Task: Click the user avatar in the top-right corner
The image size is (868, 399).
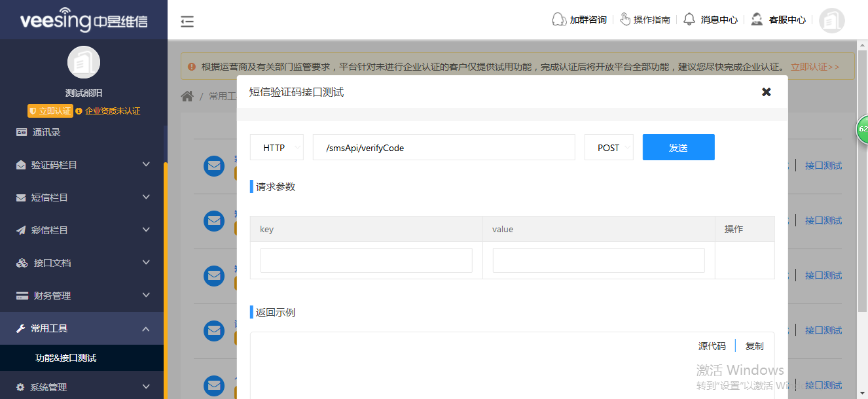Action: pos(832,20)
